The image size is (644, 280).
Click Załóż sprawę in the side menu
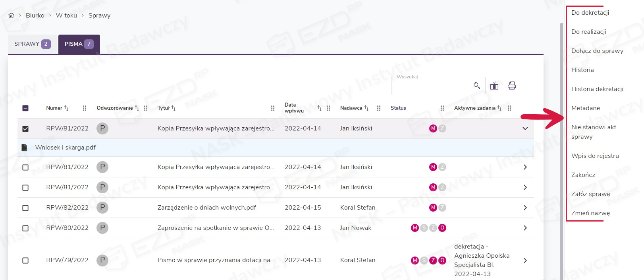coord(590,194)
